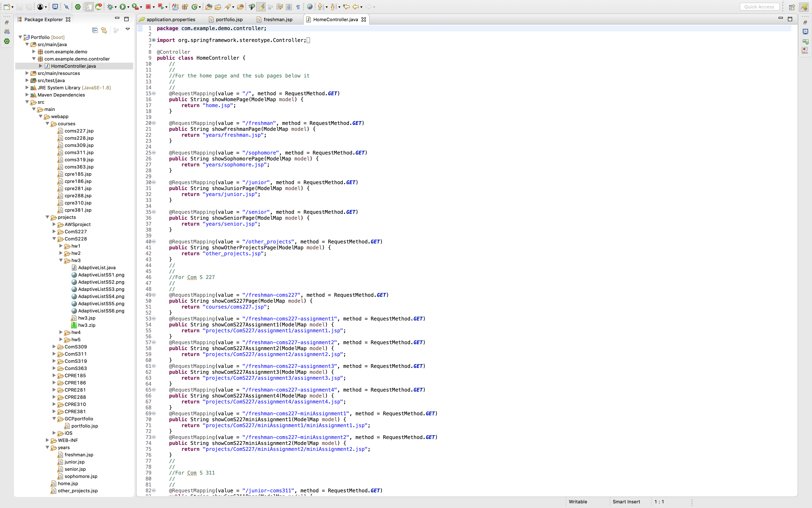Click the 1 : 1 cursor position indicator
Image resolution: width=812 pixels, height=508 pixels.
659,502
